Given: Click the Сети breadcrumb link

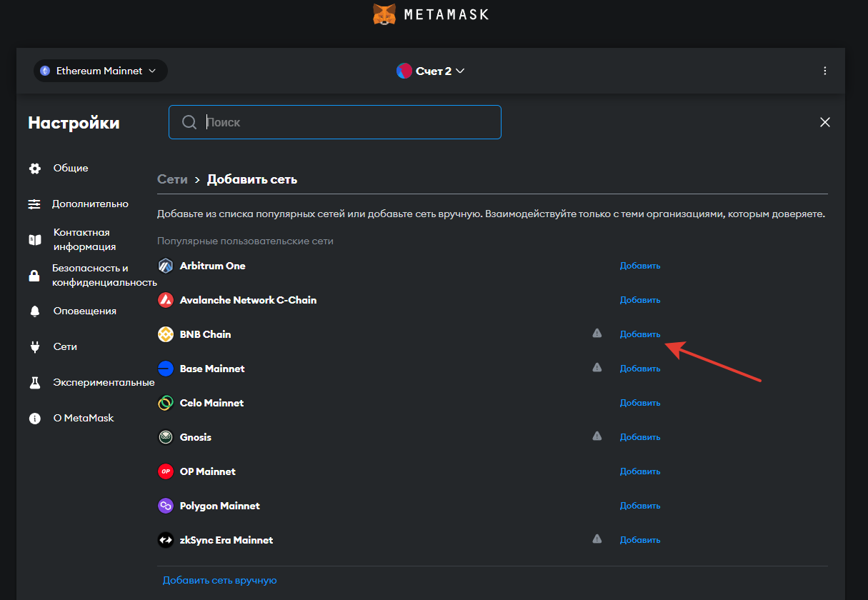Looking at the screenshot, I should click(x=172, y=179).
